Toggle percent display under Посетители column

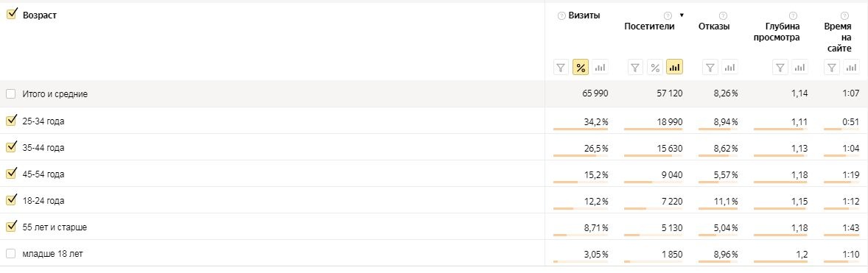[x=655, y=68]
